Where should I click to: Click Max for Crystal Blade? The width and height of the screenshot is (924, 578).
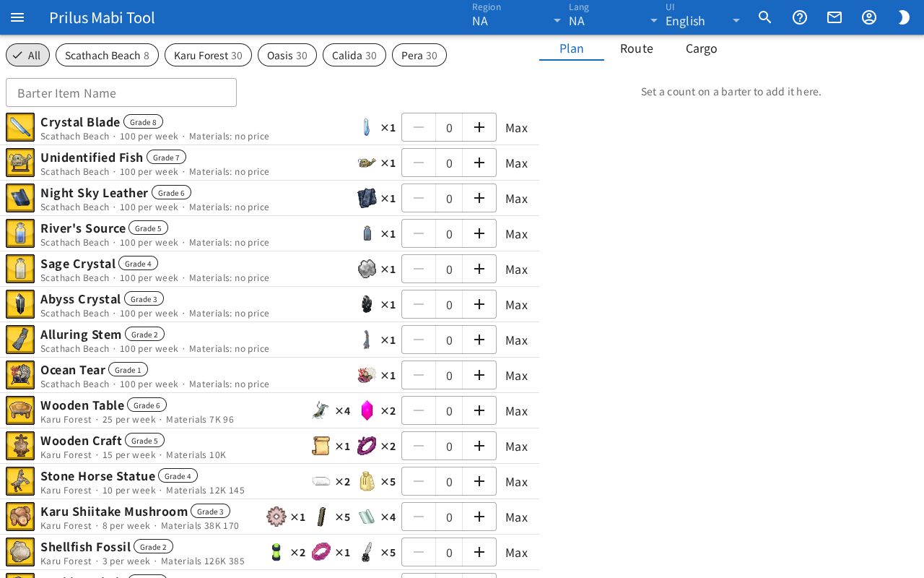tap(517, 128)
